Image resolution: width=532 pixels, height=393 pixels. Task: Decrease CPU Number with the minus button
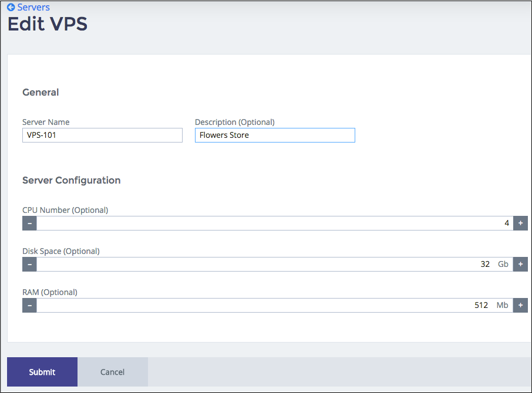point(29,223)
